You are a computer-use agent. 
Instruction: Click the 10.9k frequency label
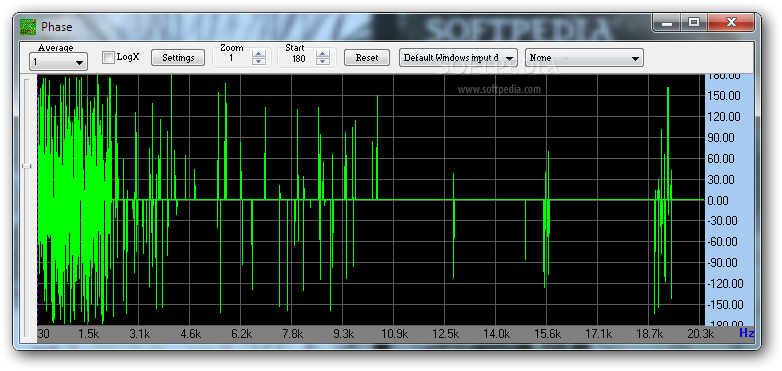(x=394, y=334)
